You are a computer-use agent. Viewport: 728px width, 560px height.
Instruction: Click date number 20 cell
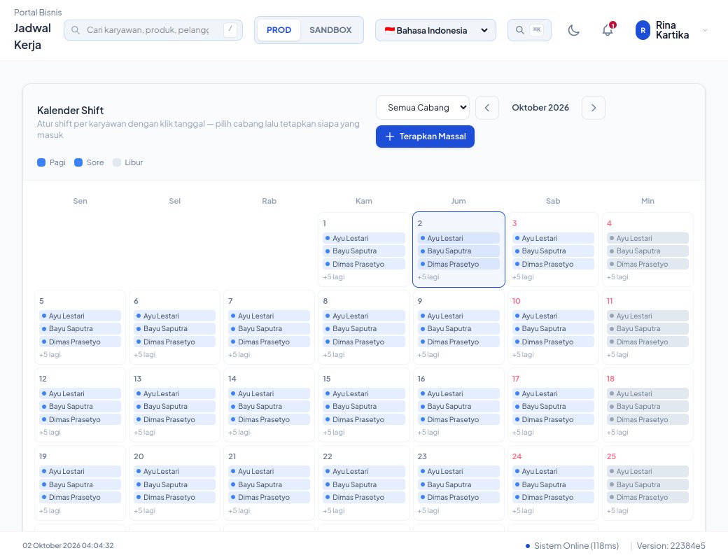click(x=174, y=483)
